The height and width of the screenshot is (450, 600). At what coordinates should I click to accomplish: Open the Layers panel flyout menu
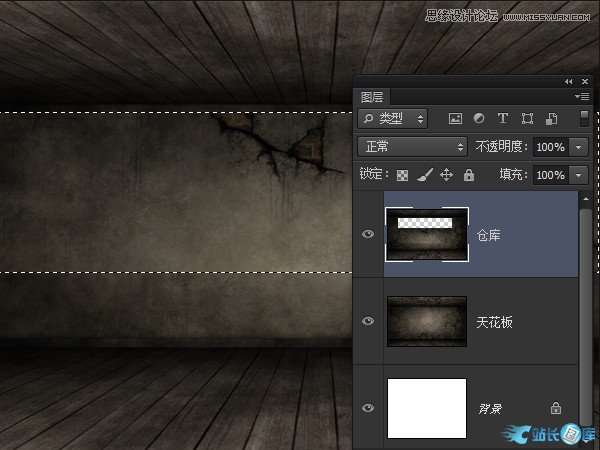(583, 97)
